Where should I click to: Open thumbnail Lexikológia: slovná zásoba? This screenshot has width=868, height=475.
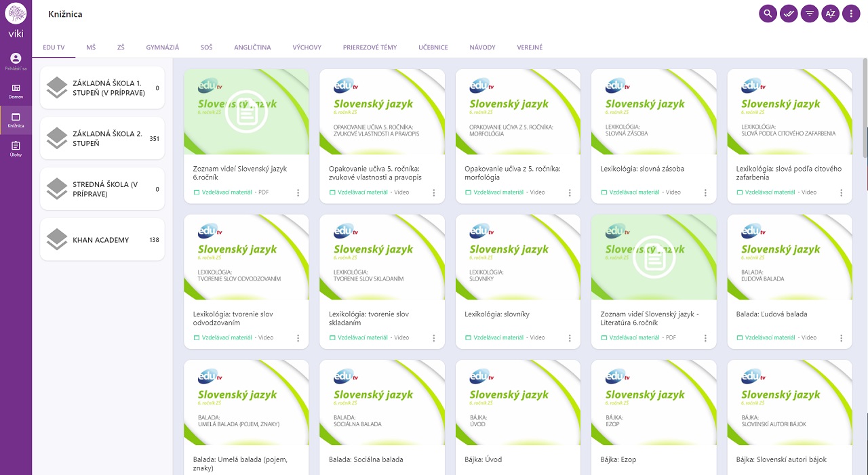[654, 112]
